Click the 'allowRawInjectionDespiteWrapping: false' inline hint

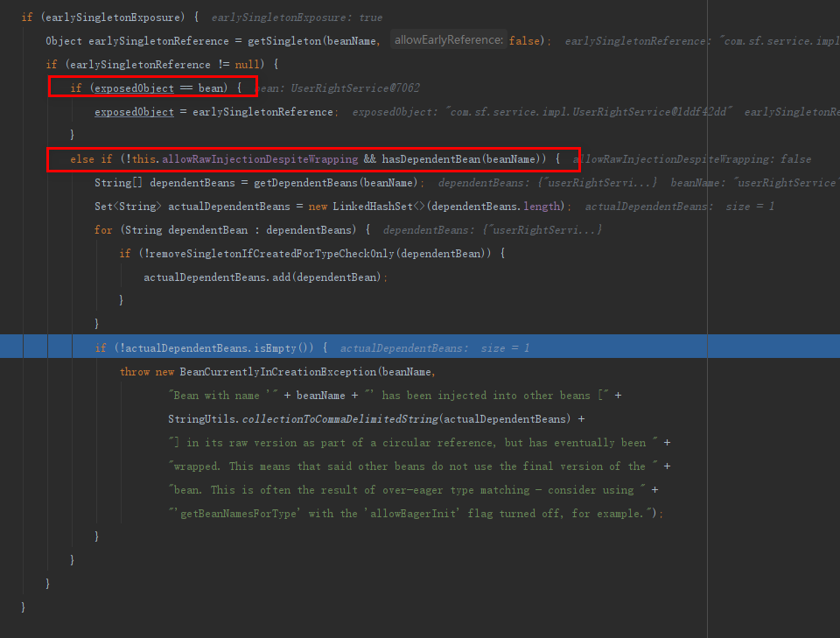(691, 159)
